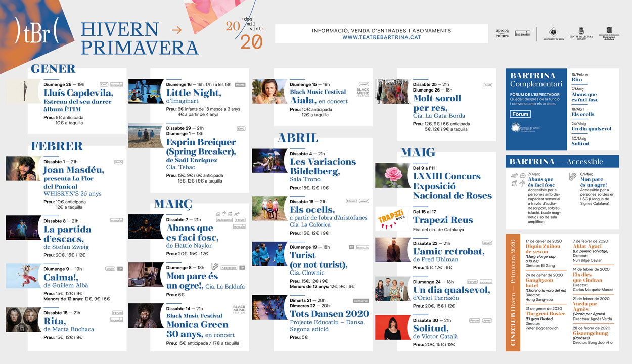Select the Trapezi Reus title
632x364 pixels.
[443, 220]
